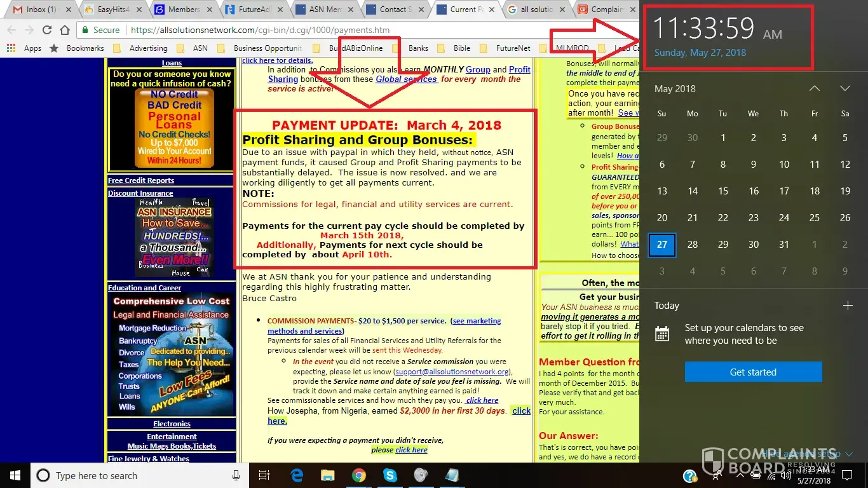Open the Discount Insurance link

(x=140, y=193)
